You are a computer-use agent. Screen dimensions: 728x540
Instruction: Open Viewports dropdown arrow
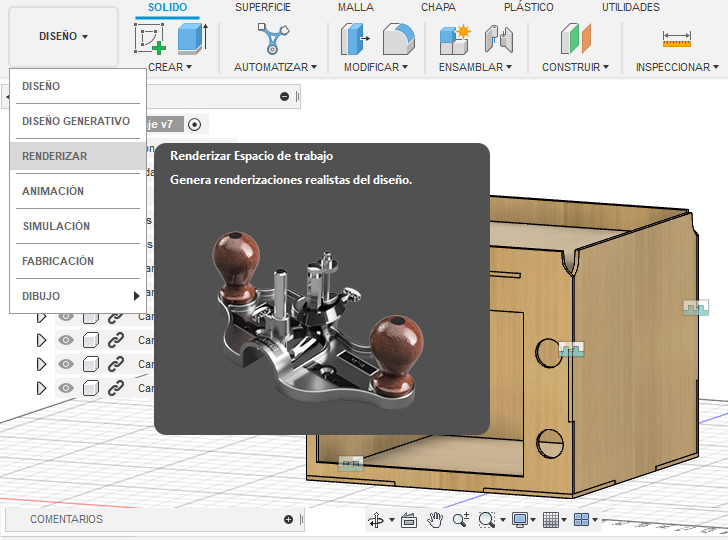(595, 520)
